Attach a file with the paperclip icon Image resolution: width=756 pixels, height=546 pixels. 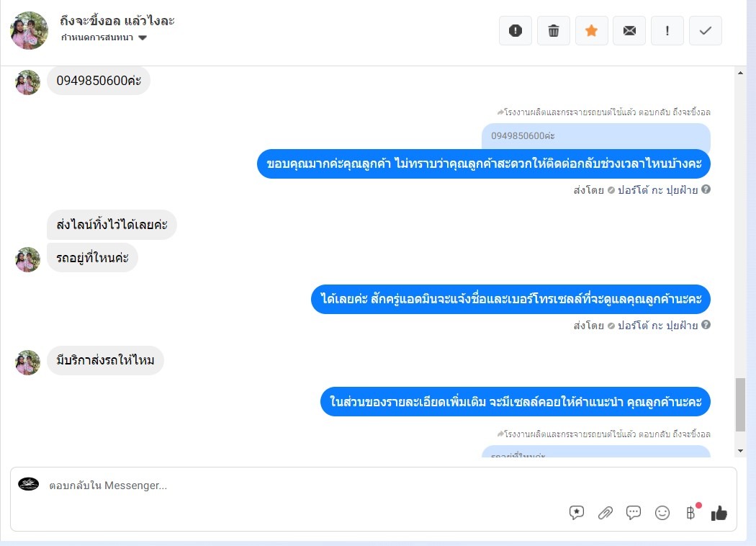[605, 513]
